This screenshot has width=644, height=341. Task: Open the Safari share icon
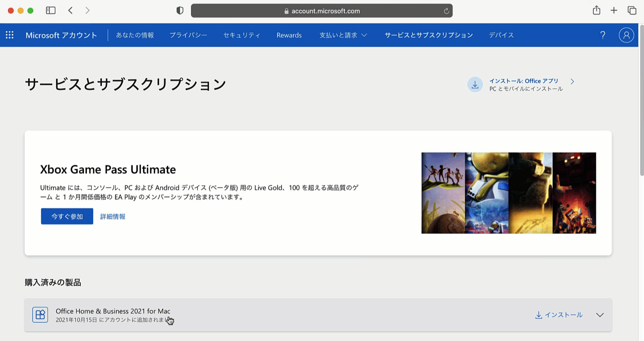[x=597, y=10]
